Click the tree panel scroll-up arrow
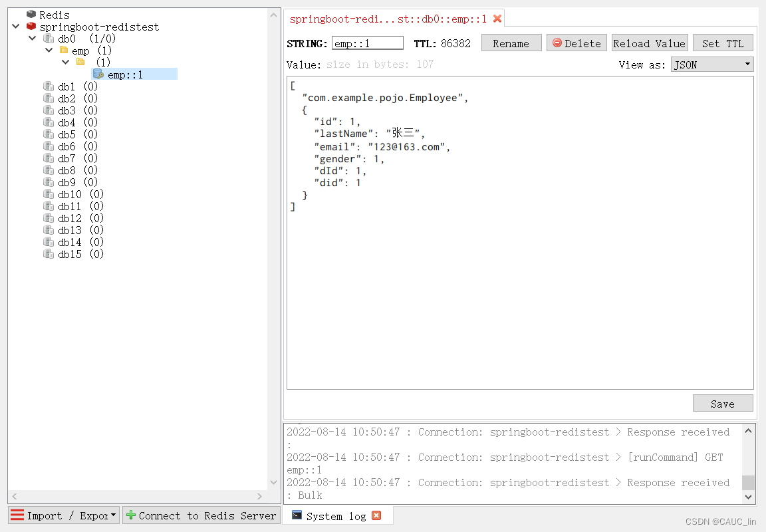 point(273,15)
